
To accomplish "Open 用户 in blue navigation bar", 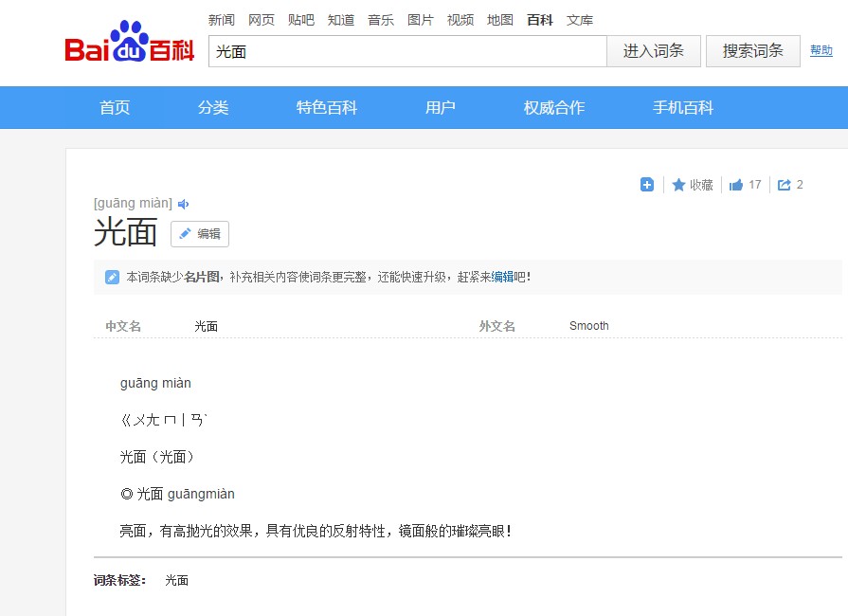I will 441,108.
